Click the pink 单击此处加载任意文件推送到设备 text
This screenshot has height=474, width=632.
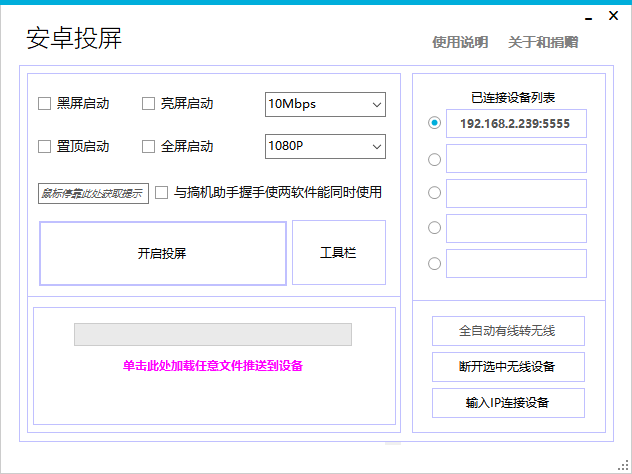(213, 366)
